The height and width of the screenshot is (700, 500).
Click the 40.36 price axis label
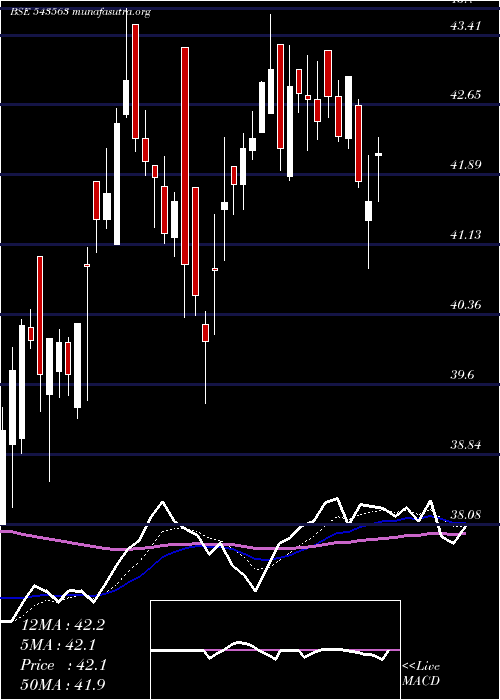tap(466, 305)
